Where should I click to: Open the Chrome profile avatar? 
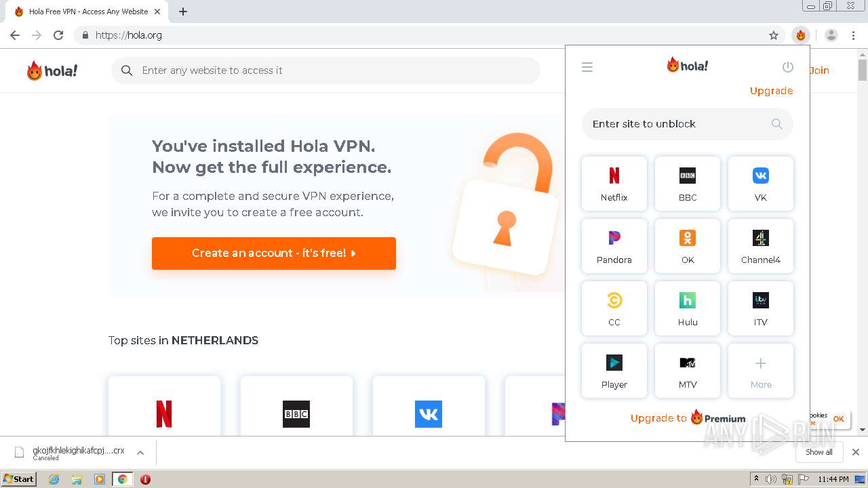pos(831,35)
